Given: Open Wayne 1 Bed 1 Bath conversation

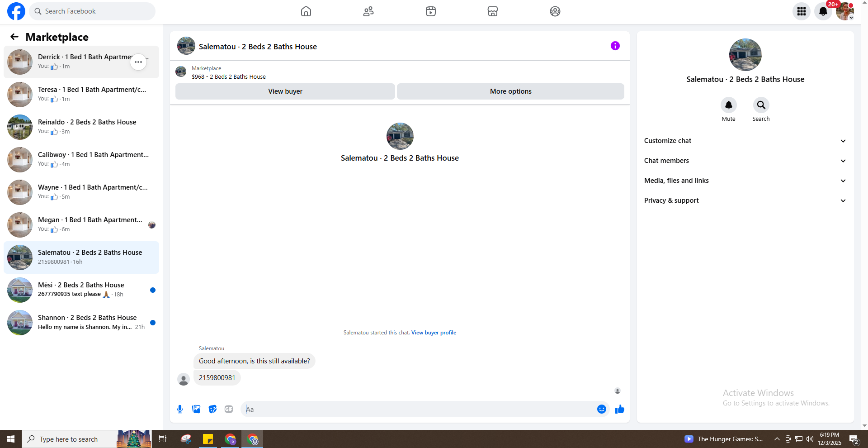Looking at the screenshot, I should pyautogui.click(x=81, y=192).
